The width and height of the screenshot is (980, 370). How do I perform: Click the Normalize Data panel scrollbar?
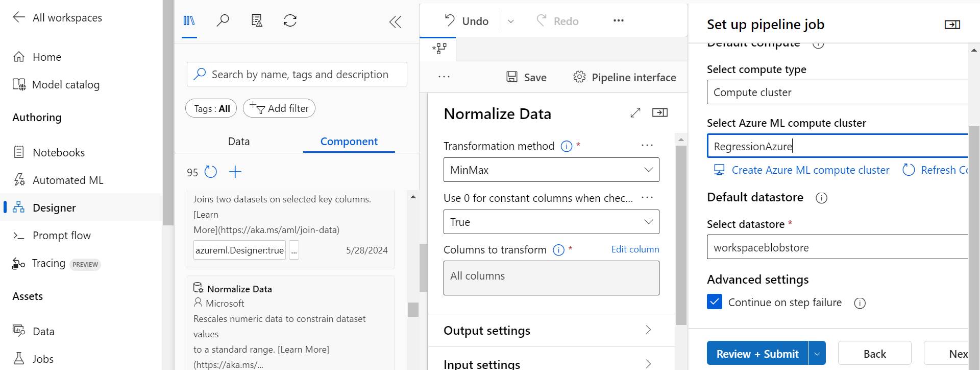click(x=681, y=235)
